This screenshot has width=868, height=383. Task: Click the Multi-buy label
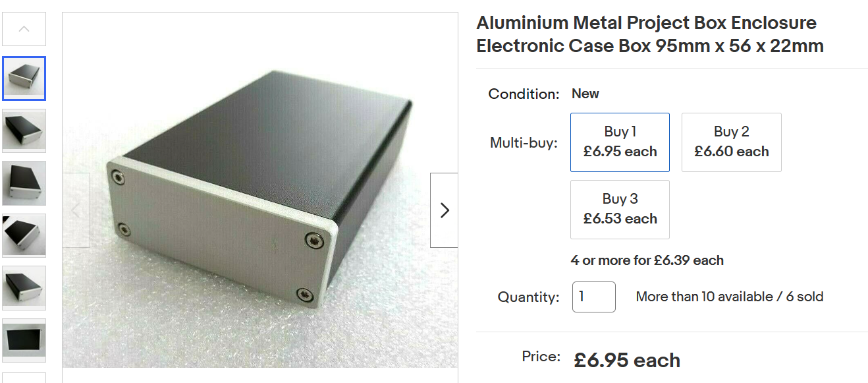pos(524,142)
